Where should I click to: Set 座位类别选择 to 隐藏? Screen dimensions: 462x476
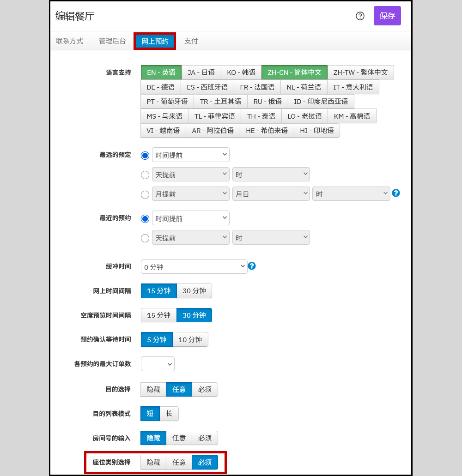coord(153,462)
